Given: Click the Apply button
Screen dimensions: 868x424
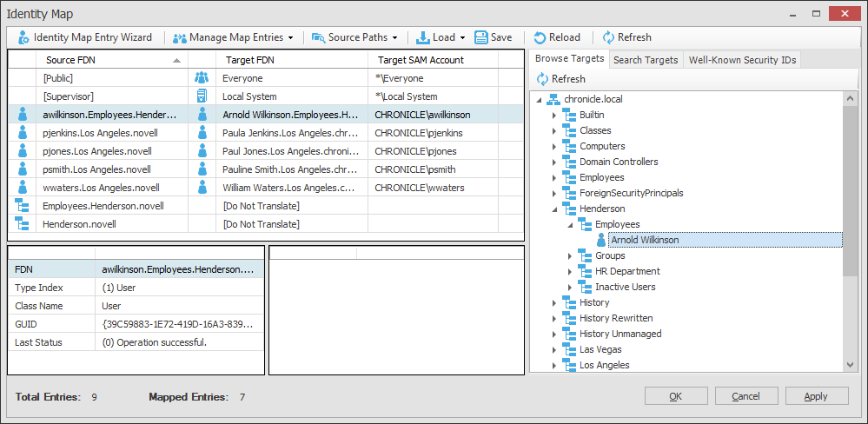Looking at the screenshot, I should (x=817, y=396).
